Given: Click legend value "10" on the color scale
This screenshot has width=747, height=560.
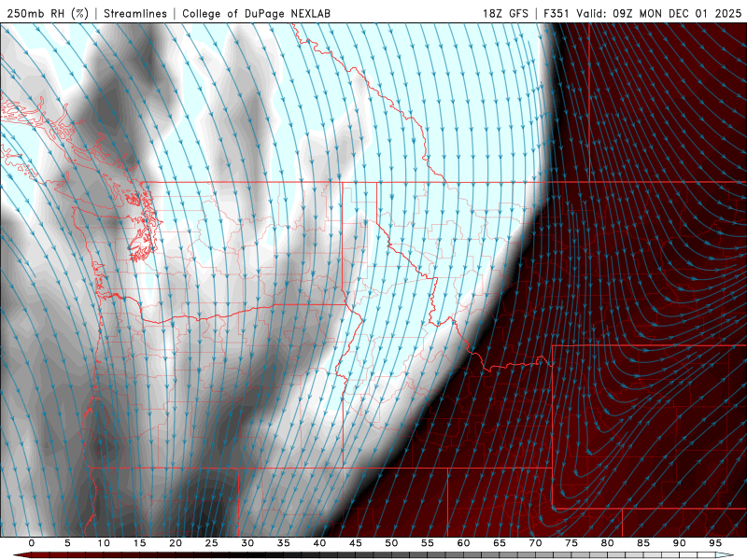Looking at the screenshot, I should point(104,543).
